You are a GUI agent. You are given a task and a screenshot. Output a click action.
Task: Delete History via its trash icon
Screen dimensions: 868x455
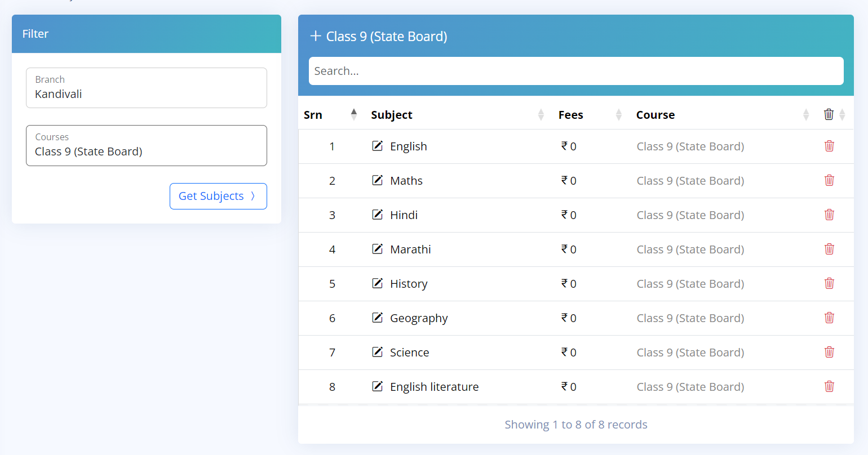tap(829, 283)
